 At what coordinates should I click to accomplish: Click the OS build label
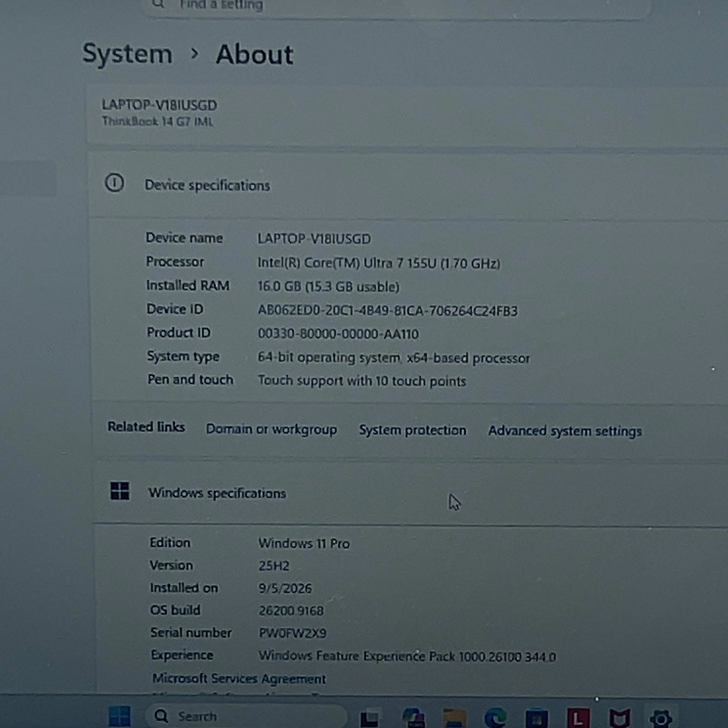point(175,610)
